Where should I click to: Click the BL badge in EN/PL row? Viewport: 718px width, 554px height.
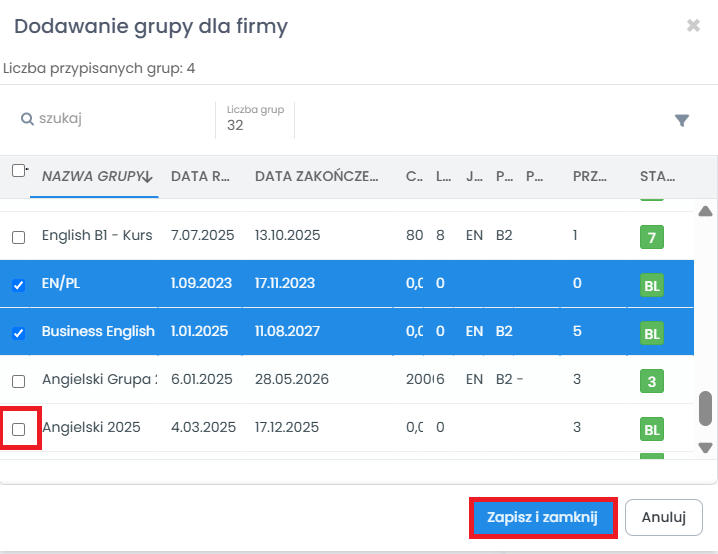tap(652, 285)
